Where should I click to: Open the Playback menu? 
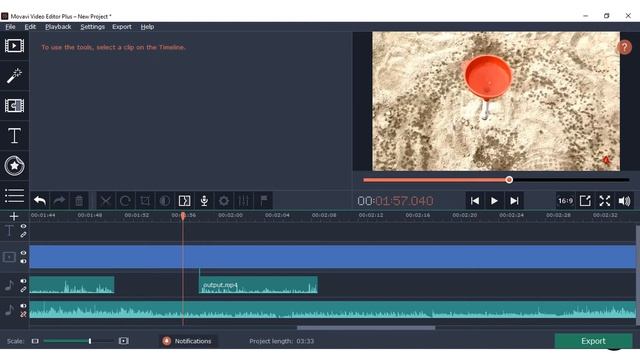click(58, 27)
